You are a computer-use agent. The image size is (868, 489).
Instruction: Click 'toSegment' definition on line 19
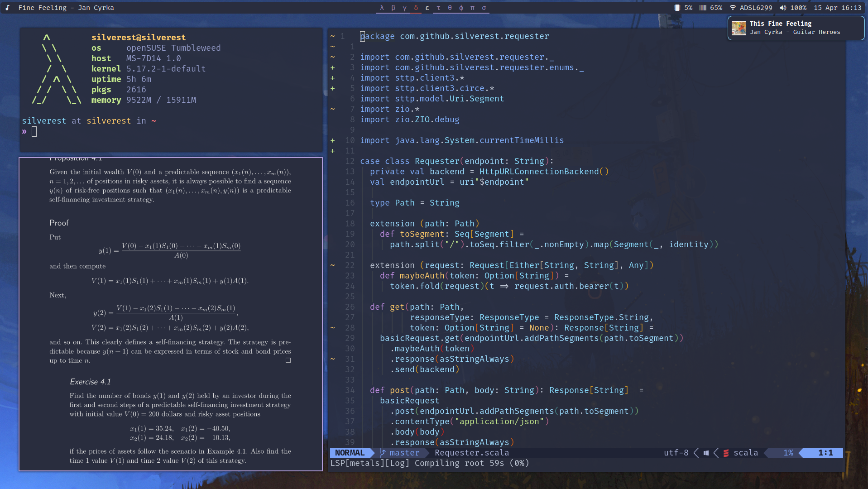422,234
